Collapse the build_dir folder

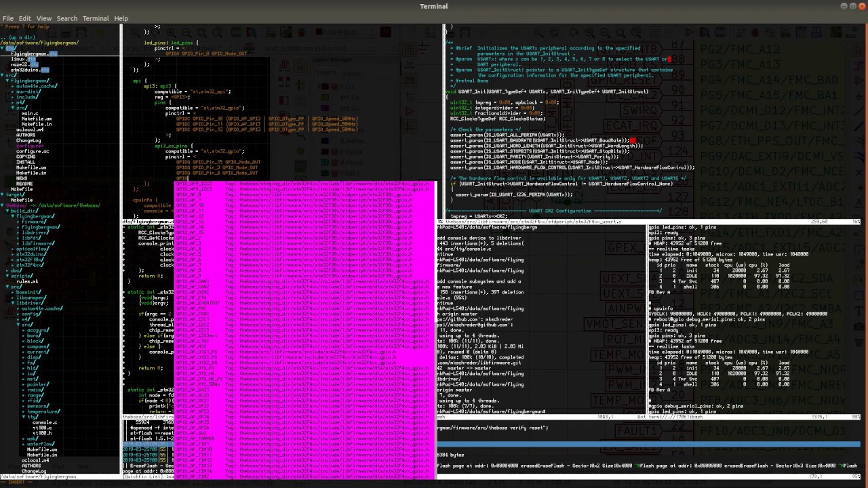tap(23, 211)
